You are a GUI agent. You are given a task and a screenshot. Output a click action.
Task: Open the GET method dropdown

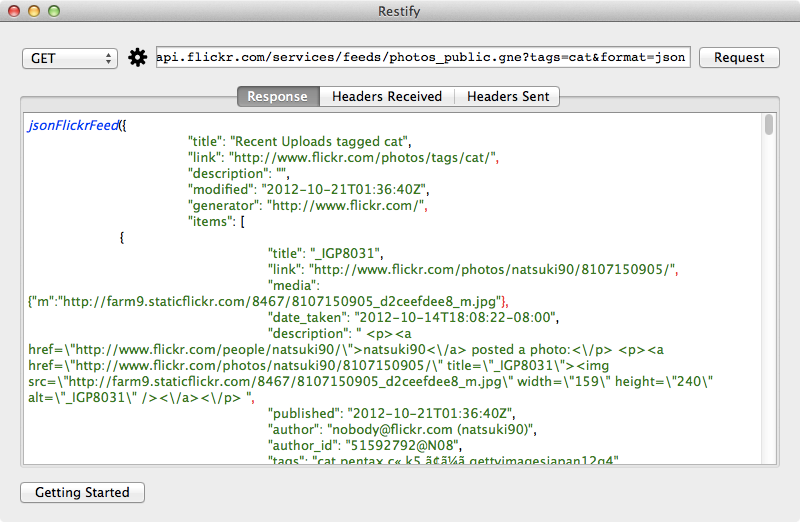[x=70, y=58]
